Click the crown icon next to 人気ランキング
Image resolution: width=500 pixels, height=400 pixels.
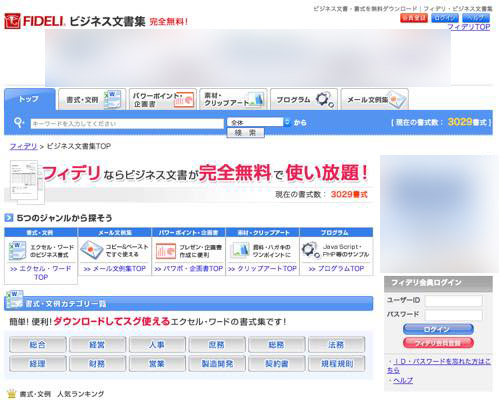(x=12, y=394)
